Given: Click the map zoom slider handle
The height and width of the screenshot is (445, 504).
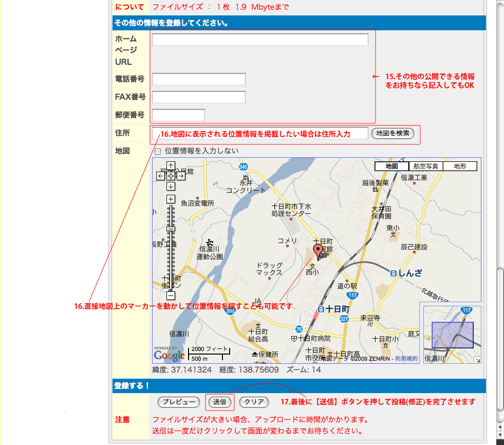Looking at the screenshot, I should [171, 229].
